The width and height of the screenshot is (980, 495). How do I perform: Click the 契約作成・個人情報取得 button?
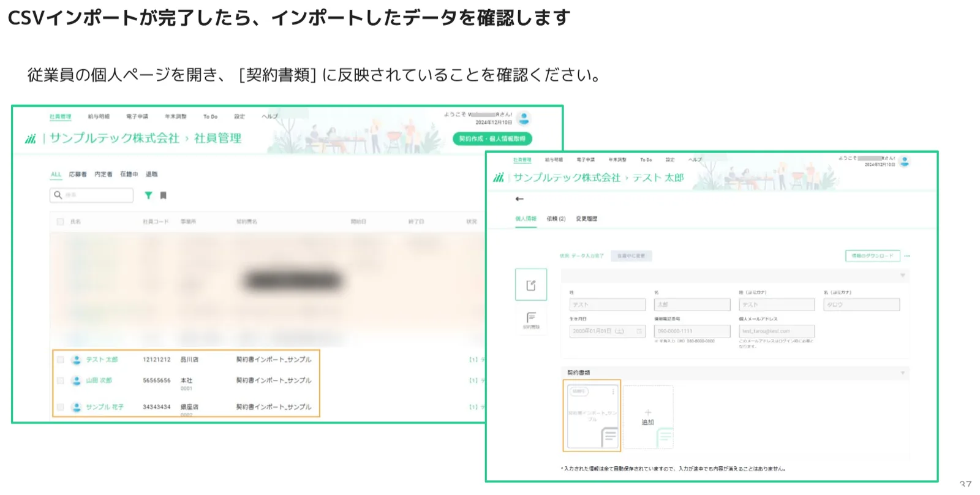coord(492,139)
